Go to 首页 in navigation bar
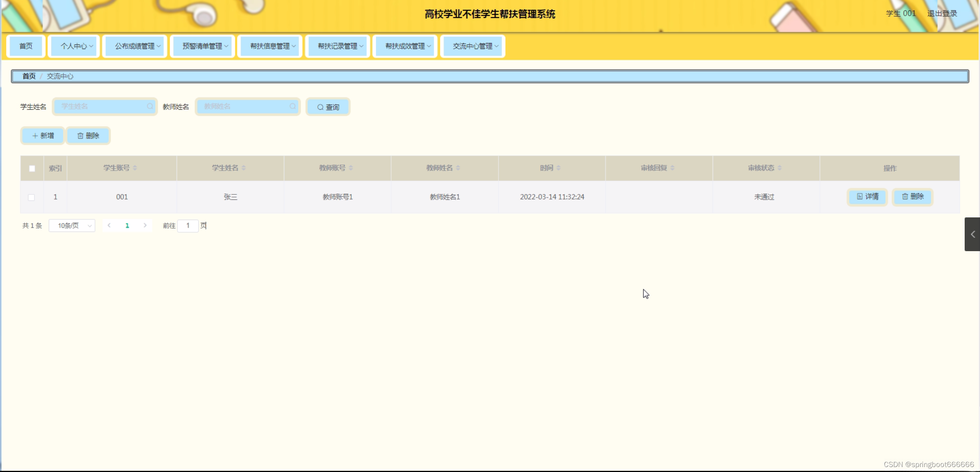Screen dimensions: 980x472 pos(26,46)
